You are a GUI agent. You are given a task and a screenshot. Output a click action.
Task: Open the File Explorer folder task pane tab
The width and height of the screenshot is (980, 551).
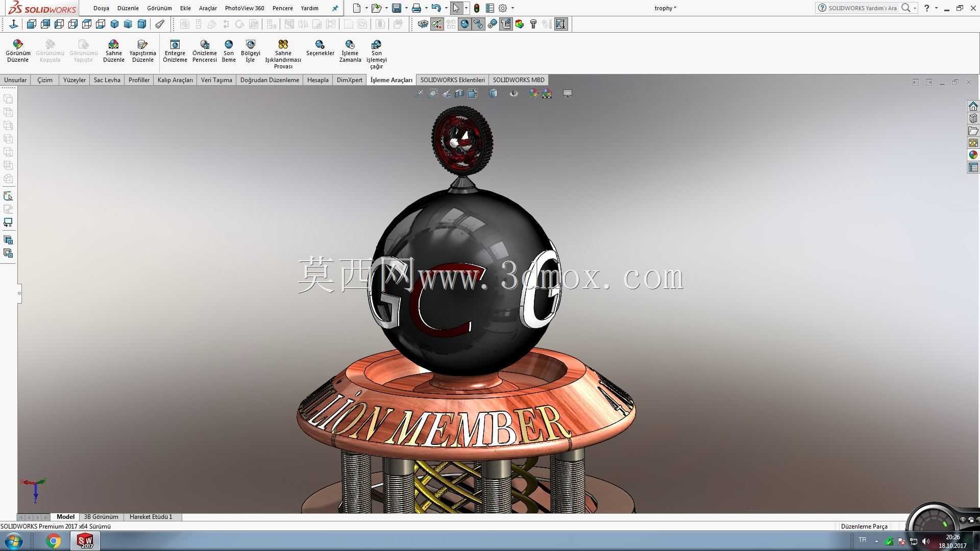tap(973, 131)
